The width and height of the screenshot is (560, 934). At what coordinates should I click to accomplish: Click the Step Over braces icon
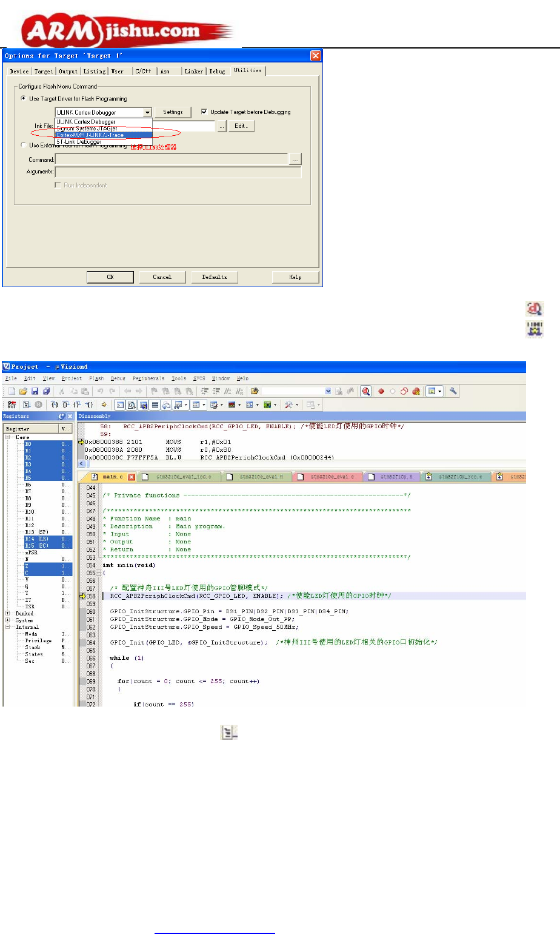[66, 405]
